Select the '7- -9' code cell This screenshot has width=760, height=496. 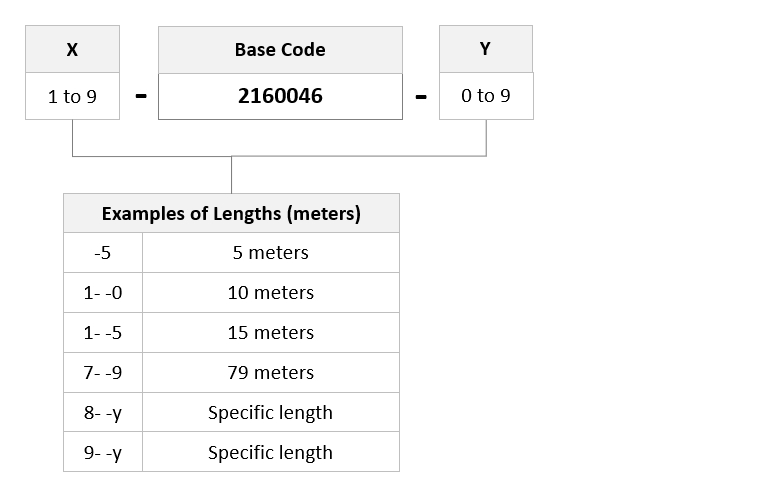pyautogui.click(x=103, y=372)
